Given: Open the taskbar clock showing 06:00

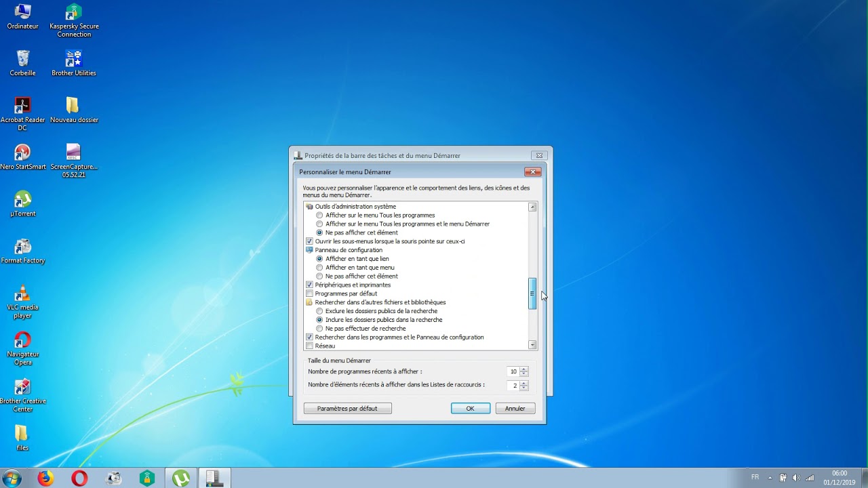Looking at the screenshot, I should pyautogui.click(x=840, y=478).
